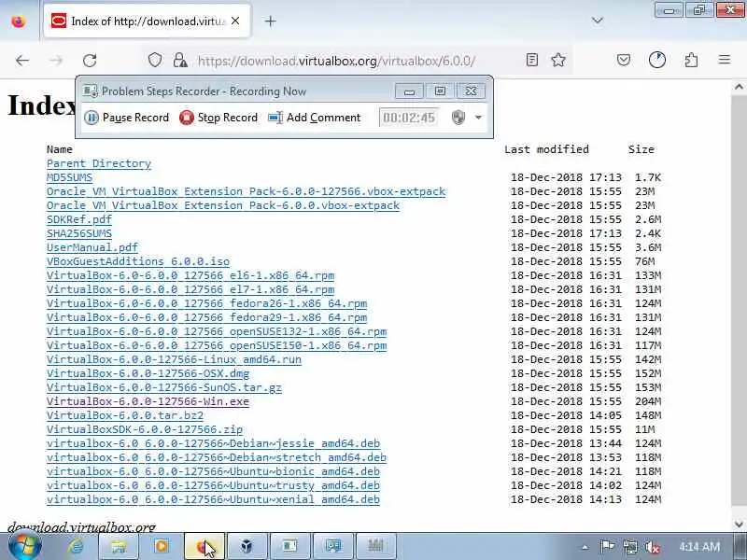Click the '204M' size of Win.exe

(648, 401)
